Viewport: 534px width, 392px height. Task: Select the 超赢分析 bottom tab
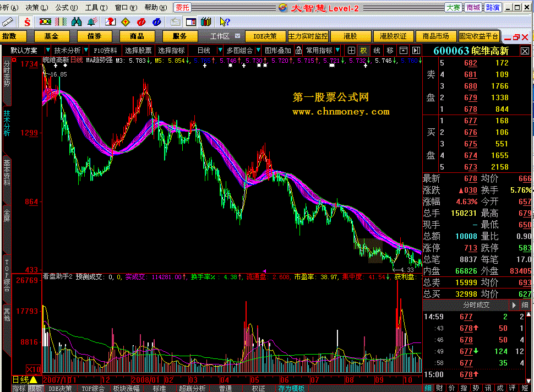pos(193,388)
